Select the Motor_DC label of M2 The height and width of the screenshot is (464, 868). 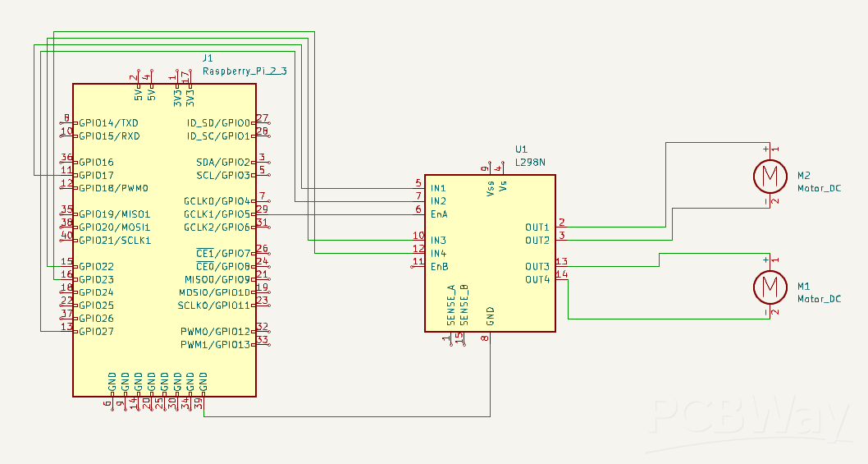coord(820,189)
